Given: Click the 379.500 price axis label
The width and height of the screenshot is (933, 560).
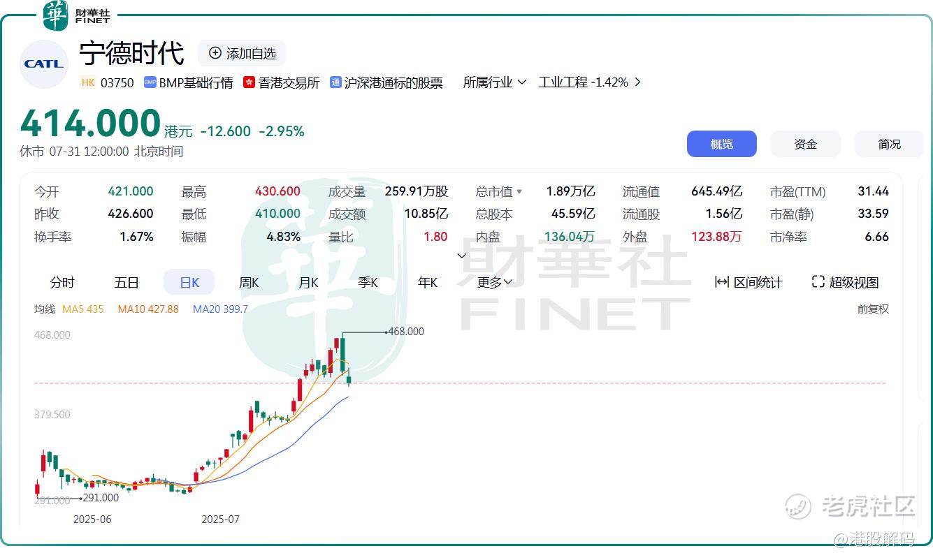Looking at the screenshot, I should pyautogui.click(x=52, y=415).
